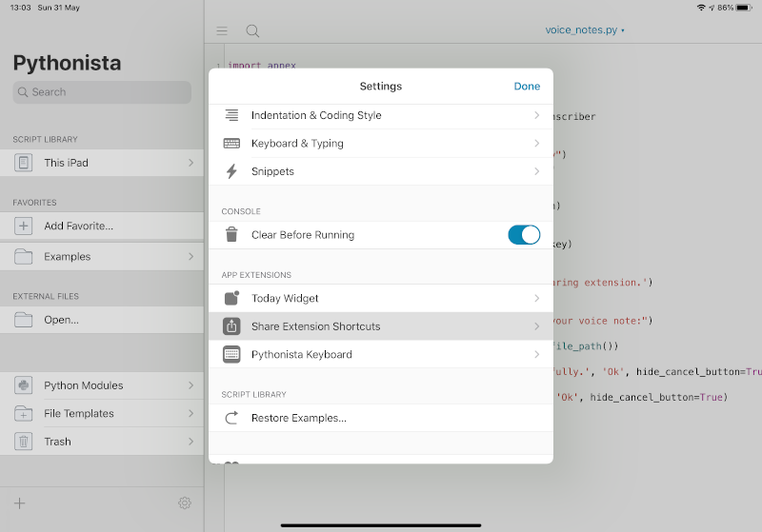Click the Today Widget icon
The image size is (762, 532).
pos(231,298)
